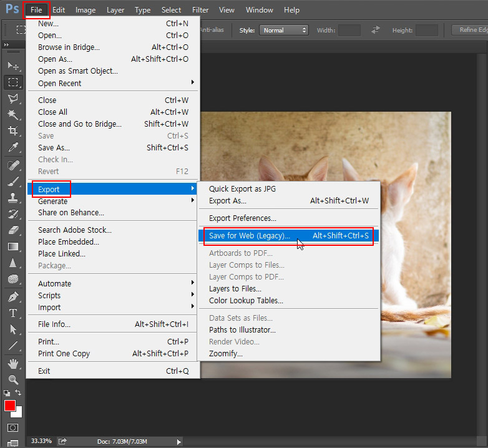Select the Eyedropper tool
488x448 pixels.
click(12, 147)
